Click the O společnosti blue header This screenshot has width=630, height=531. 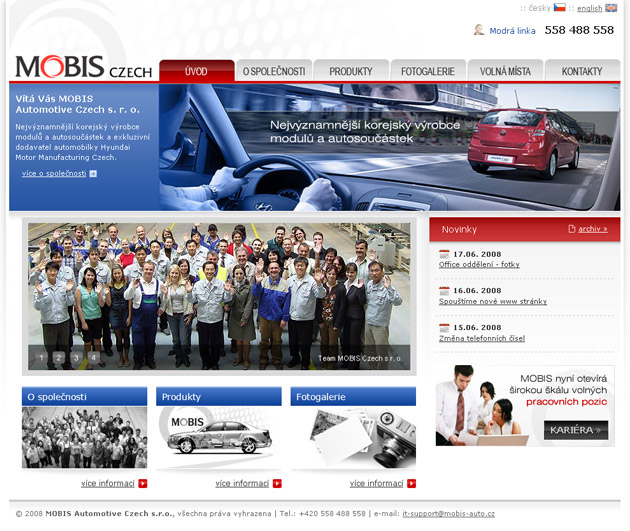click(84, 396)
